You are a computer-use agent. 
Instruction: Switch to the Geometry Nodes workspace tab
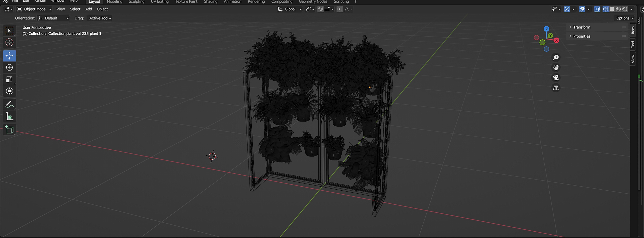[313, 1]
